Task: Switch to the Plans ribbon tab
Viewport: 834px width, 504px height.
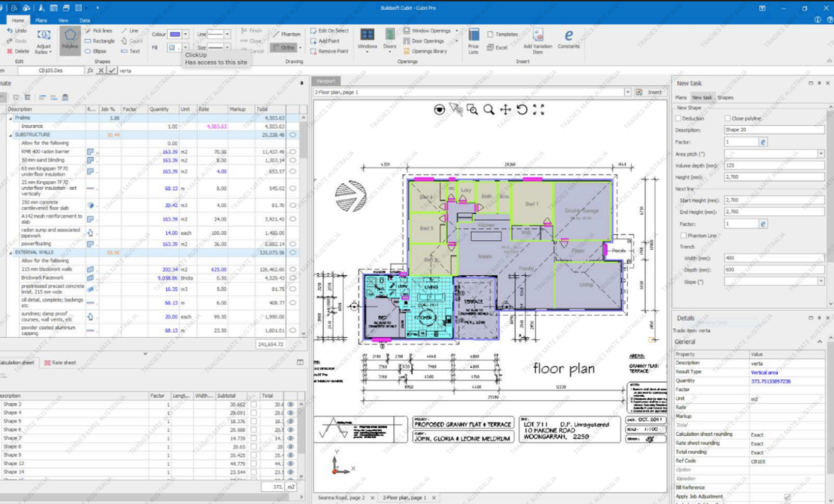Action: pos(41,21)
